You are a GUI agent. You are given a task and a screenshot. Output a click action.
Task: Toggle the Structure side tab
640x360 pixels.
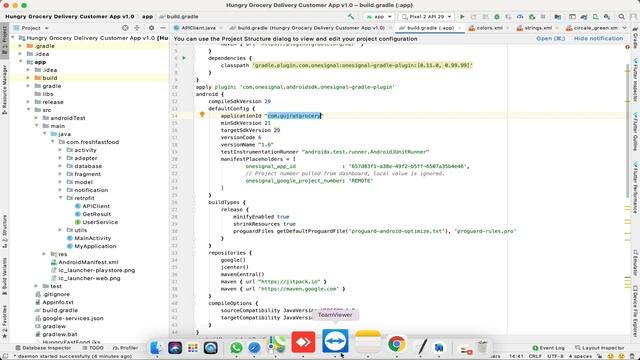coord(4,232)
